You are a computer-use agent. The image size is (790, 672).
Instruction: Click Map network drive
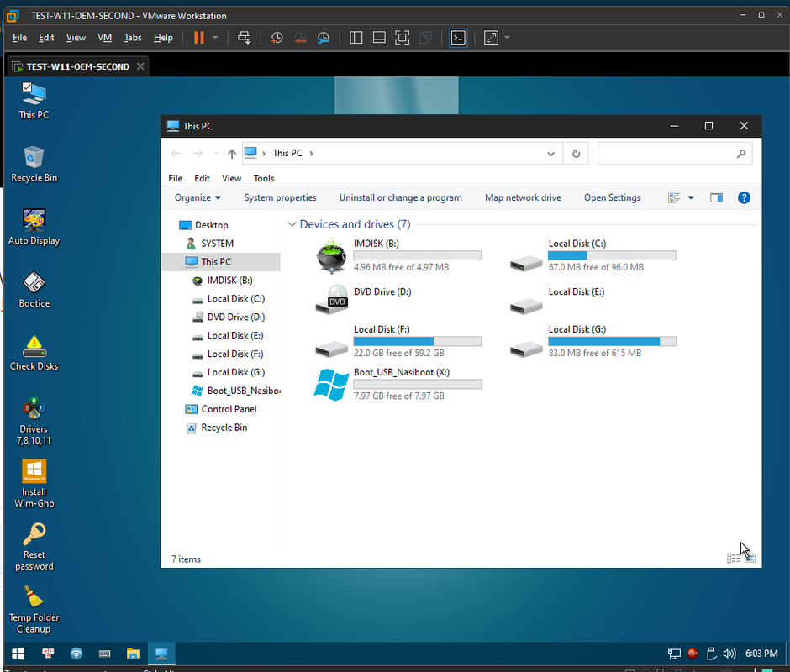pos(523,198)
